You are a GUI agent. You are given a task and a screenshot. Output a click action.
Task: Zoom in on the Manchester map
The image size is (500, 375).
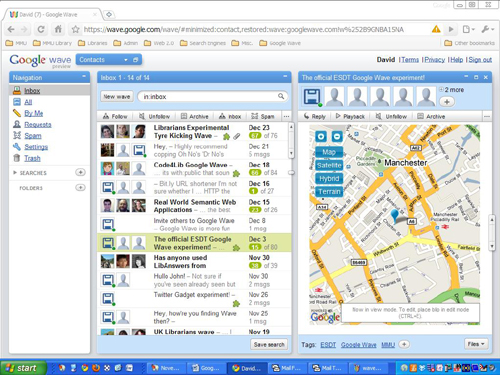point(321,136)
